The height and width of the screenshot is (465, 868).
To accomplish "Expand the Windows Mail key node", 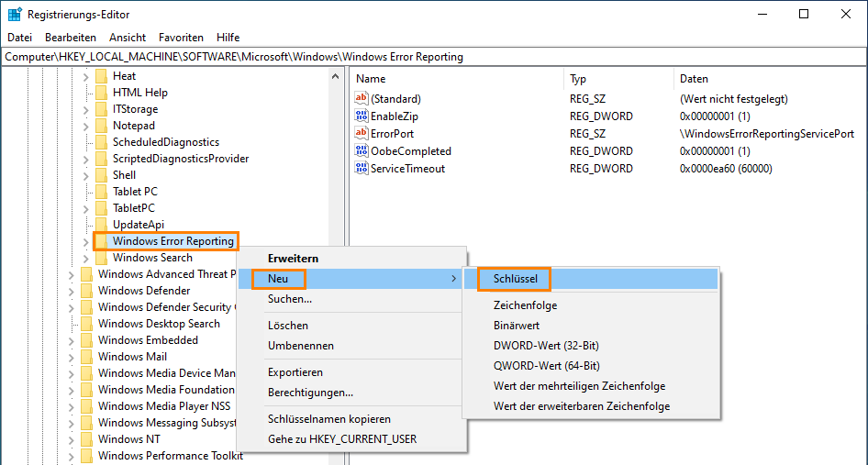I will 71,358.
